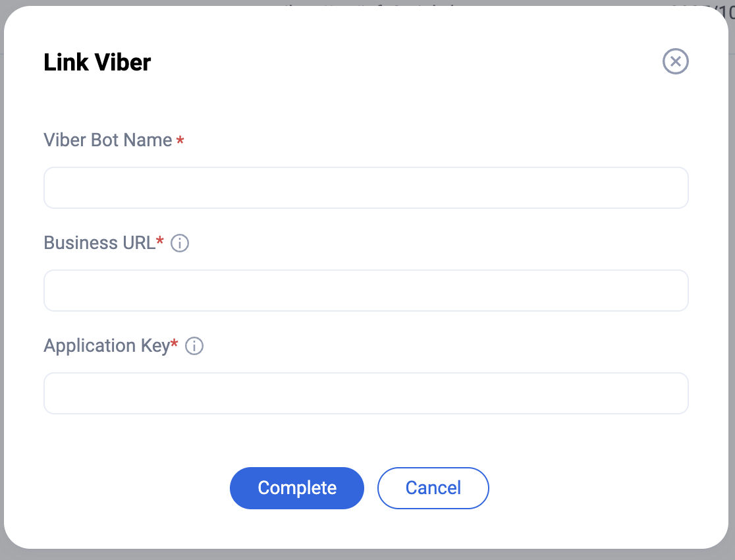735x560 pixels.
Task: Cancel linking the Viber account
Action: tap(433, 488)
